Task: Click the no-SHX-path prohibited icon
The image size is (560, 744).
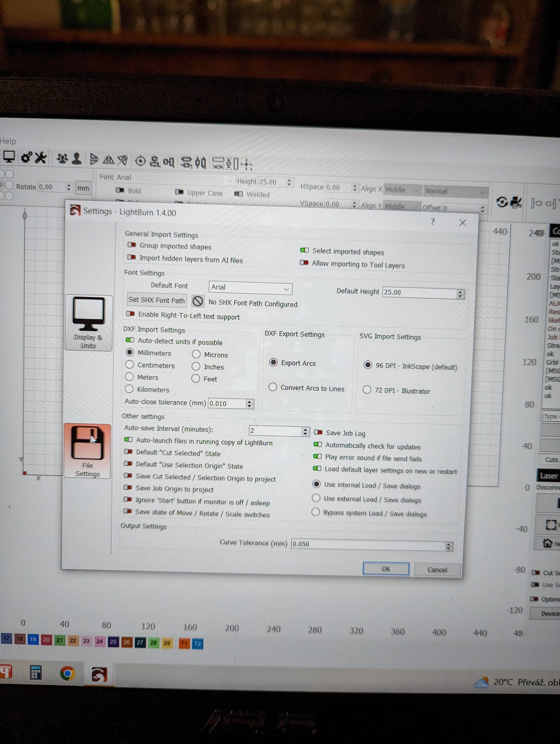Action: coord(198,301)
